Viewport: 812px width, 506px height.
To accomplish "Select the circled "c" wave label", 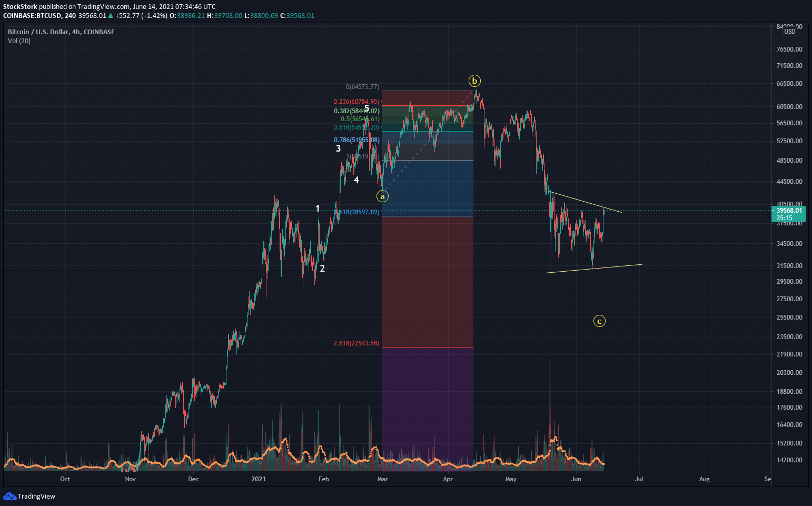I will coord(599,321).
